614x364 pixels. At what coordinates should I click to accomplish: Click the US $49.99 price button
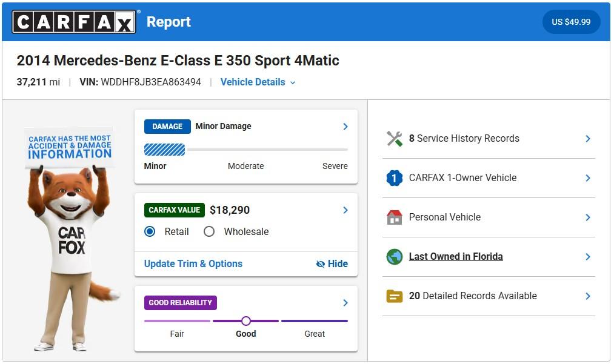[x=571, y=22]
